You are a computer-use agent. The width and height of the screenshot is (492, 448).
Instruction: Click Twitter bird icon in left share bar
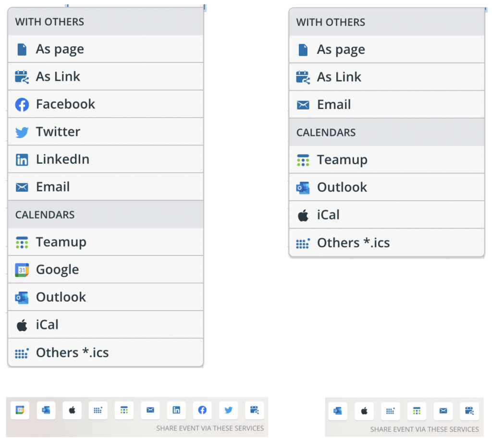point(228,410)
